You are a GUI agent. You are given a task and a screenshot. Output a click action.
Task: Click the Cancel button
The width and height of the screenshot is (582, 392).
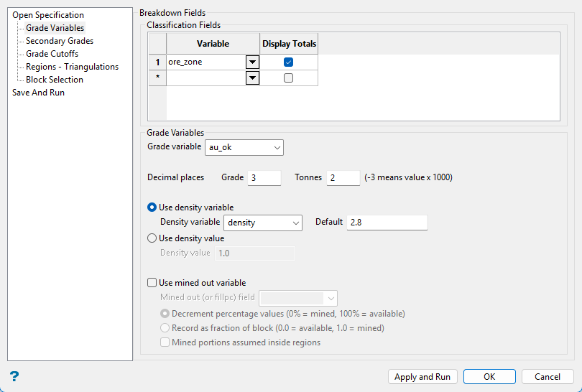pyautogui.click(x=548, y=377)
